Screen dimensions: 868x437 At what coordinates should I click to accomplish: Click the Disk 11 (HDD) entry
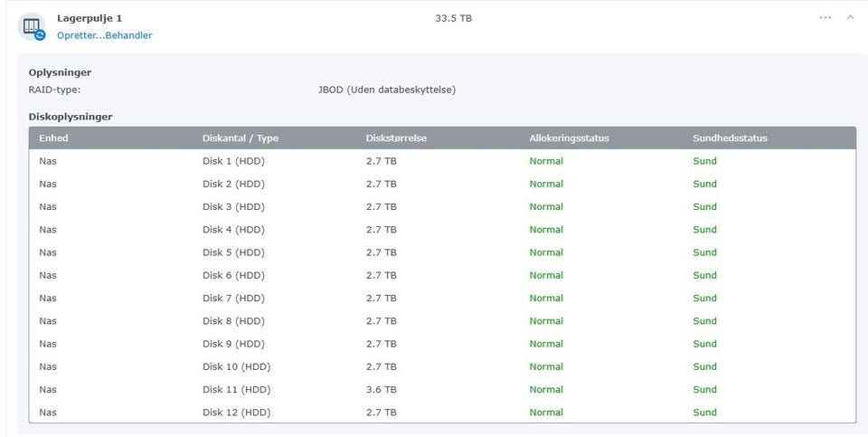click(236, 389)
